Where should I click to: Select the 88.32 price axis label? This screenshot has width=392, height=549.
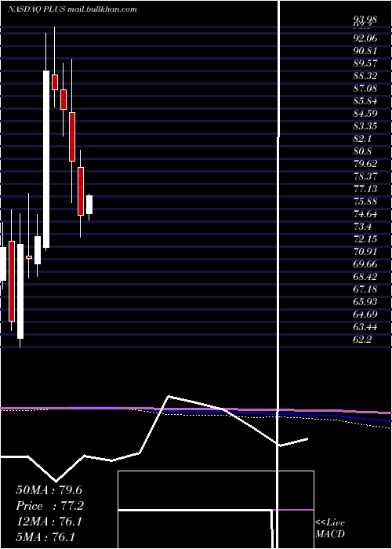pyautogui.click(x=365, y=76)
